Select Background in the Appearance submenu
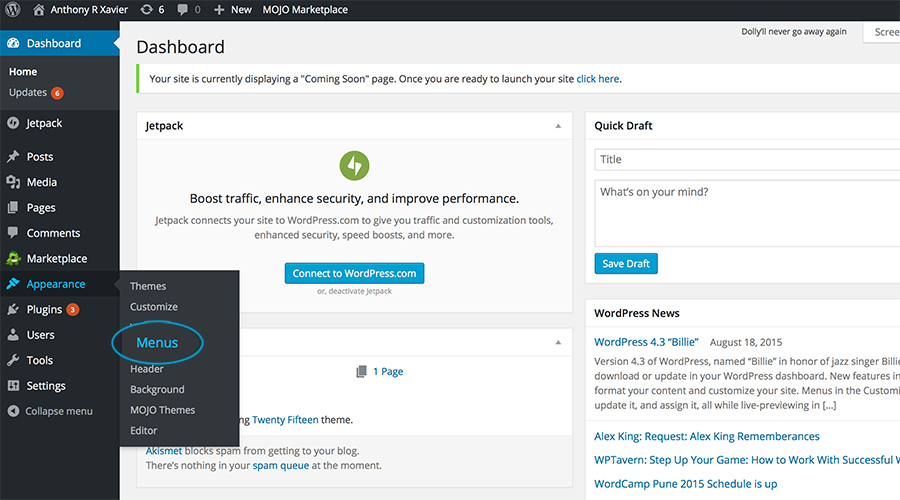The height and width of the screenshot is (500, 900). 157,389
